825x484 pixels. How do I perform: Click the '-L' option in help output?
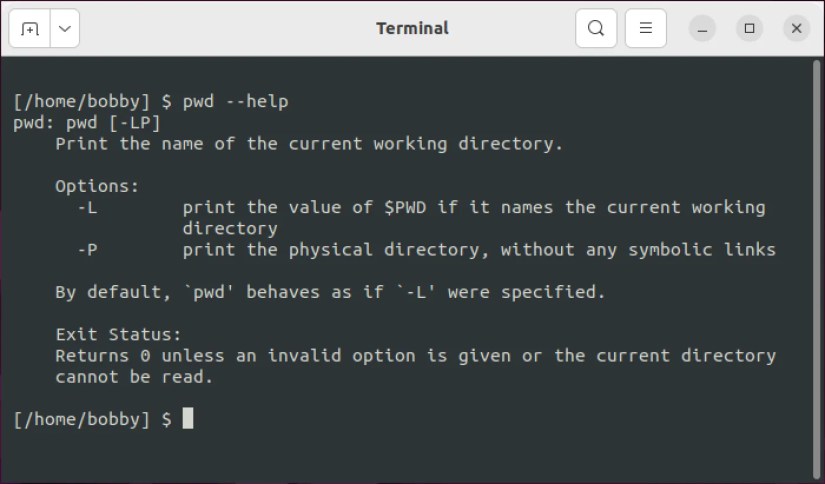pyautogui.click(x=87, y=207)
